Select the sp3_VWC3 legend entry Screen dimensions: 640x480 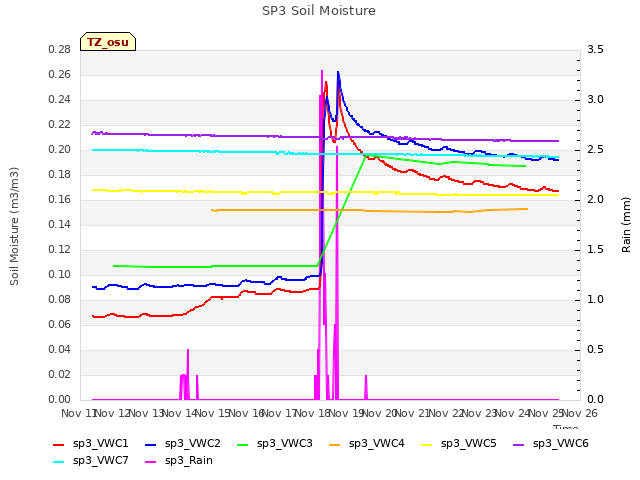tap(275, 444)
